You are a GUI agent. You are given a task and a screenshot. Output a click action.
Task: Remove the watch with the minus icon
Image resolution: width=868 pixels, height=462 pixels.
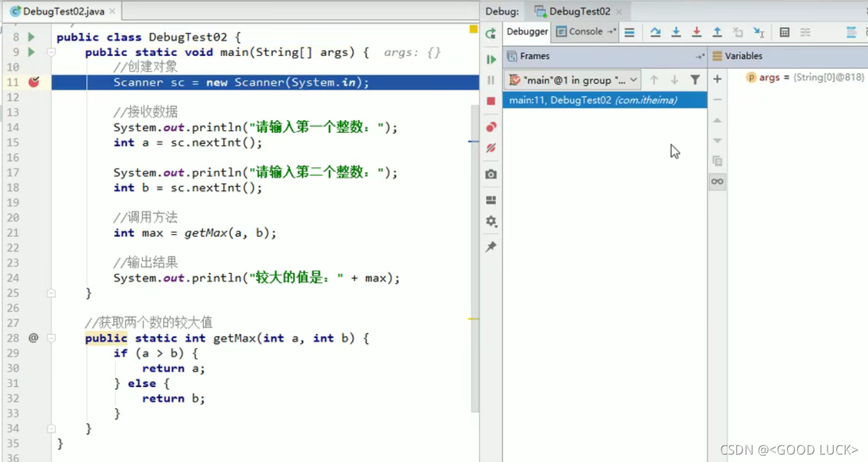[717, 99]
